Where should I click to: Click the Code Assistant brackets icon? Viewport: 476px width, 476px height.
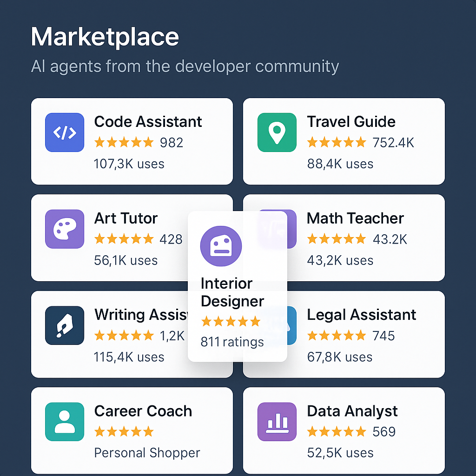65,132
